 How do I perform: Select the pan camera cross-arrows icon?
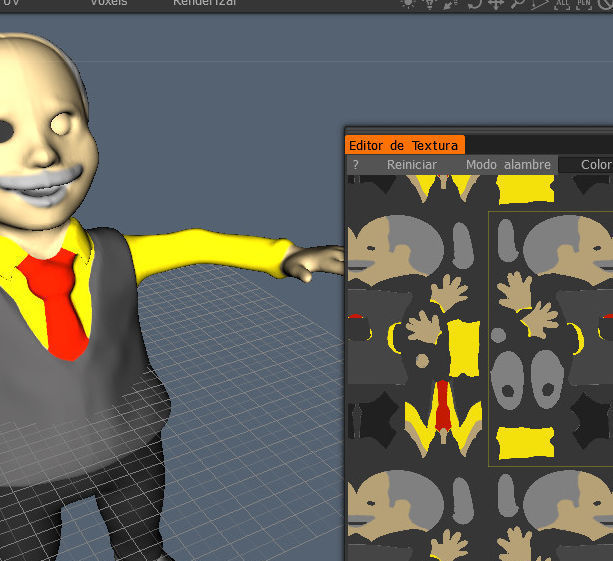495,4
